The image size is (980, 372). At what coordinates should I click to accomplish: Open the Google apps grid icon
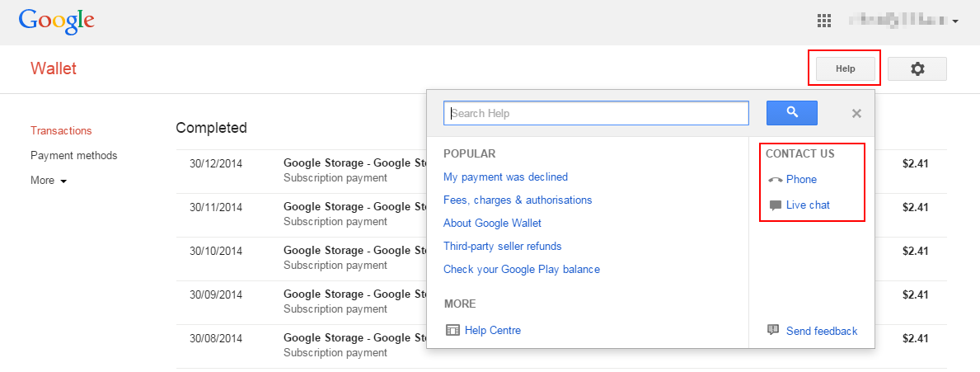tap(823, 21)
